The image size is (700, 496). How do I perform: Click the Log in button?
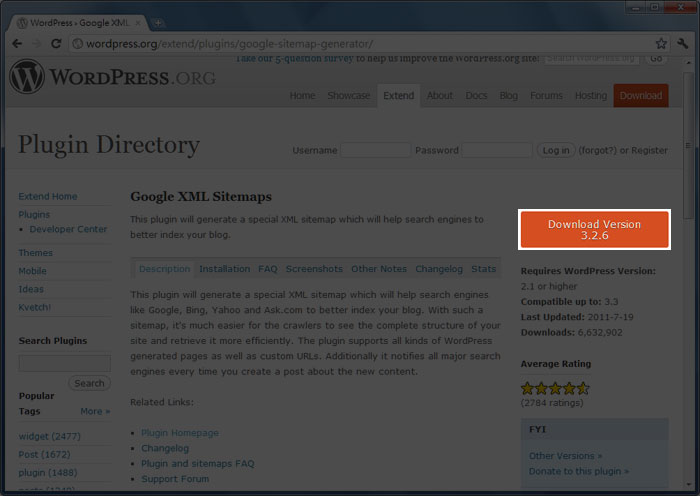tap(556, 150)
